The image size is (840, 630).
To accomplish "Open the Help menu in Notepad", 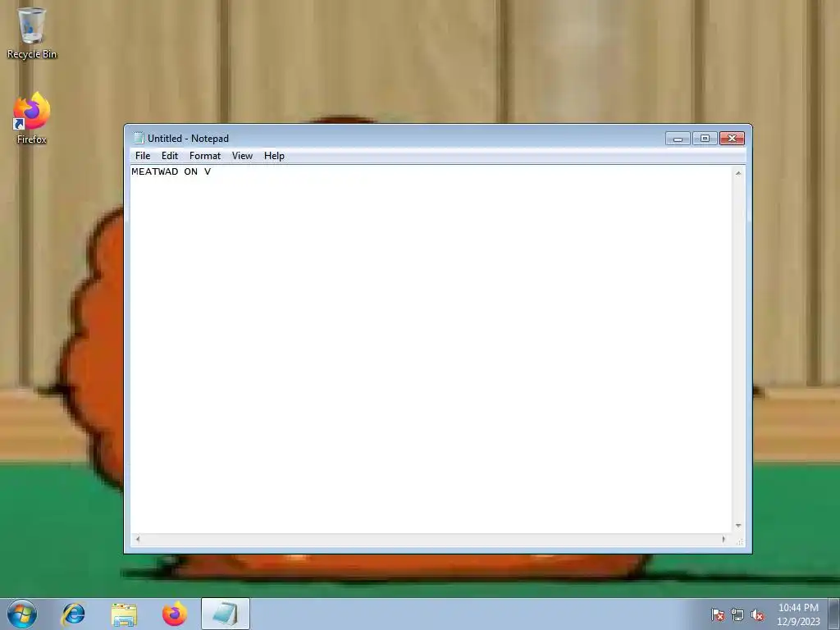I will point(274,156).
